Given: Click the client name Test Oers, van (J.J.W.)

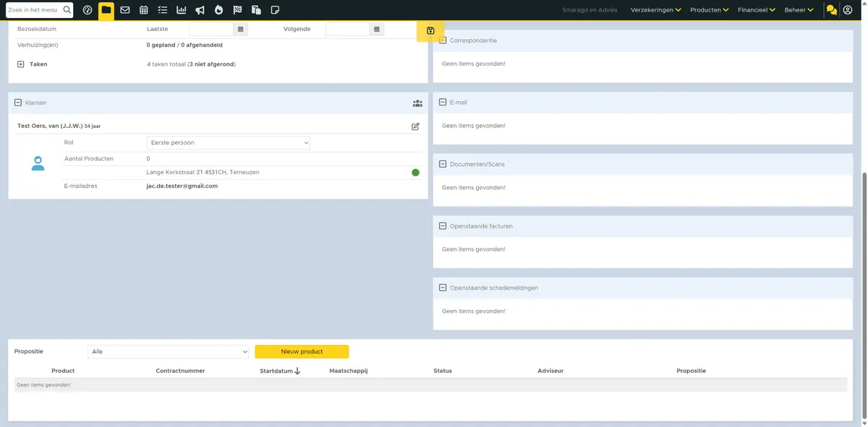Looking at the screenshot, I should [50, 126].
